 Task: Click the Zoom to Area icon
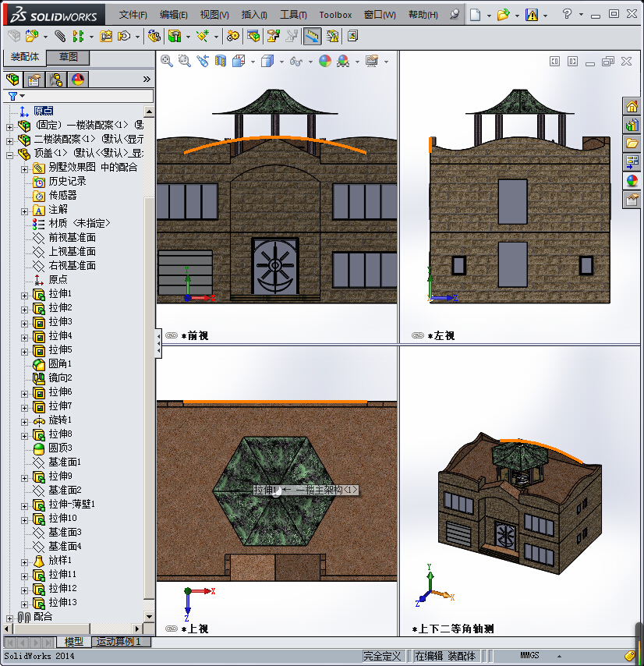coord(184,61)
